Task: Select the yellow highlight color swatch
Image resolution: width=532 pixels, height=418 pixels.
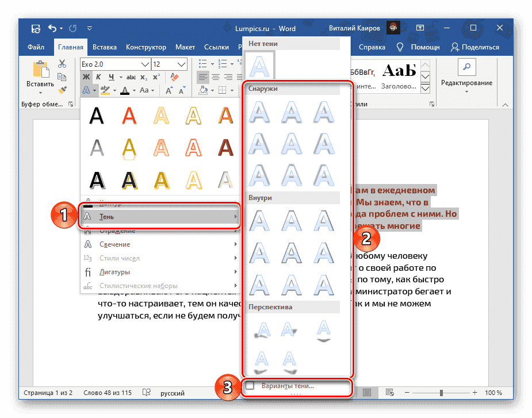Action: click(x=104, y=90)
